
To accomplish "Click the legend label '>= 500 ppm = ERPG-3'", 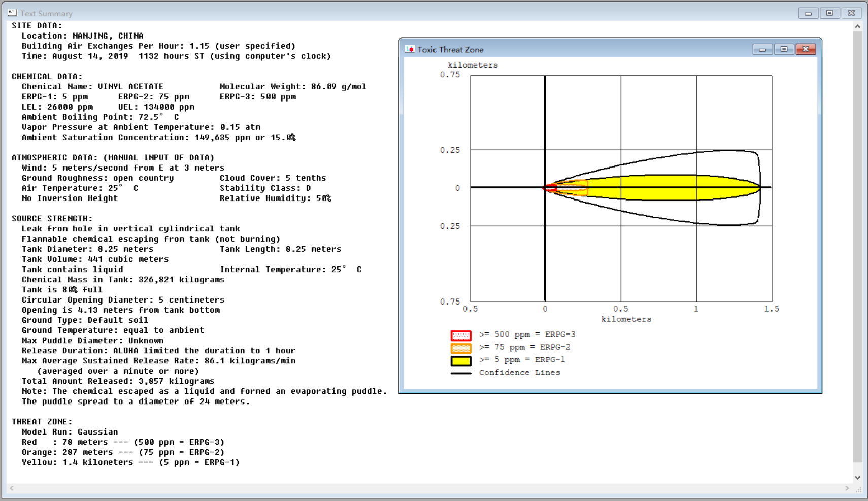I will [x=527, y=335].
